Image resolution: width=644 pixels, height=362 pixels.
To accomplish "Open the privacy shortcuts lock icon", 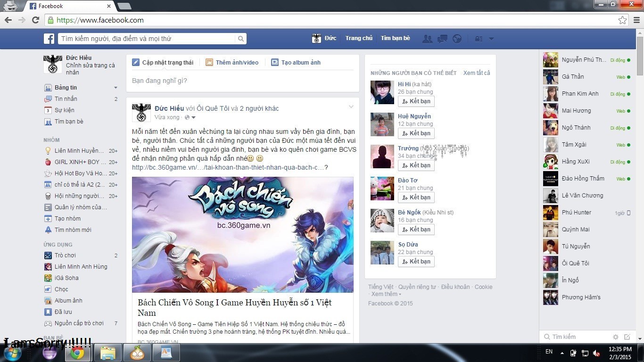I will pyautogui.click(x=479, y=39).
